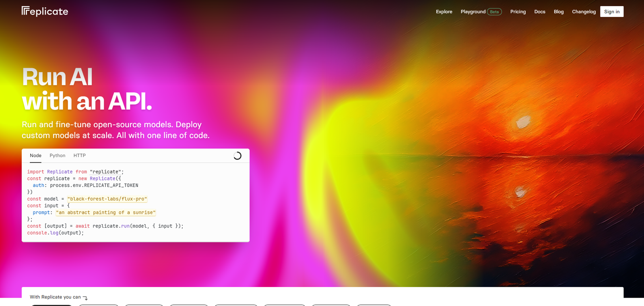Click the 'With Replicate you can' label
Screen dimensions: 644x306
point(55,297)
